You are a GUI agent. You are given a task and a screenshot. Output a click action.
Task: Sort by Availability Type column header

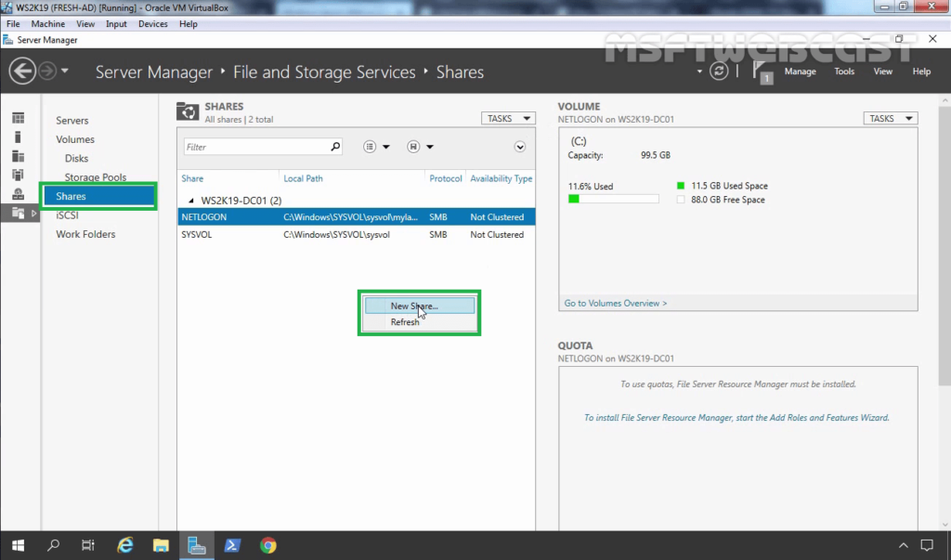[501, 178]
